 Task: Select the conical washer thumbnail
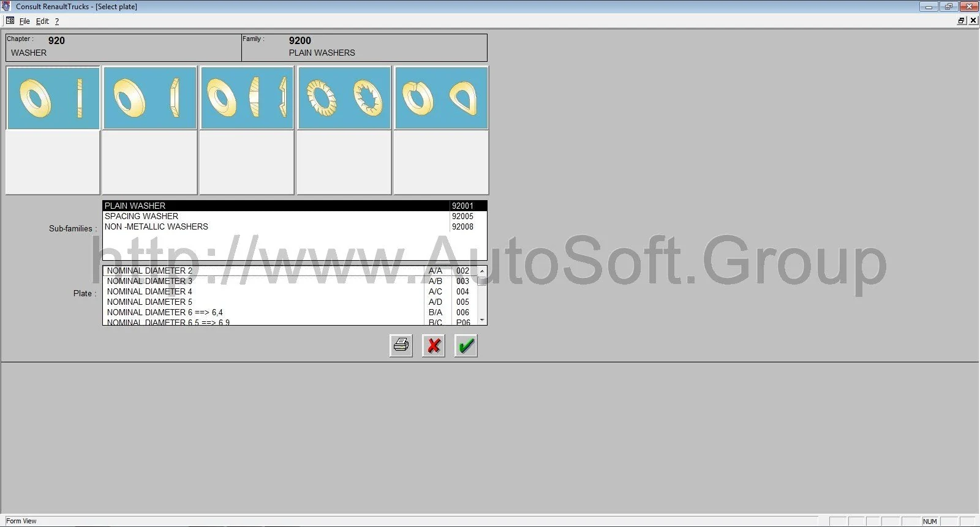(x=247, y=98)
